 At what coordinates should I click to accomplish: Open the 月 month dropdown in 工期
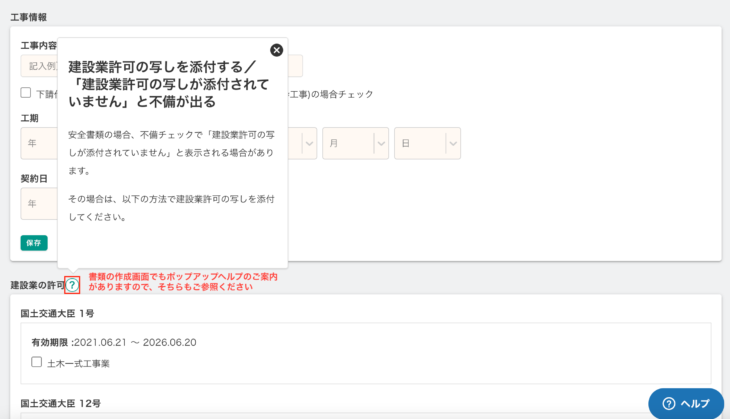[355, 143]
